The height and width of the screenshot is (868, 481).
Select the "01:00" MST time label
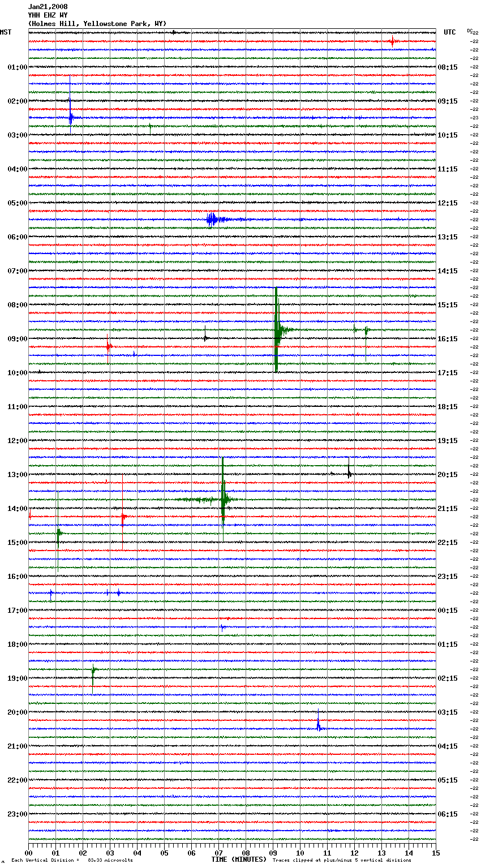pyautogui.click(x=18, y=67)
